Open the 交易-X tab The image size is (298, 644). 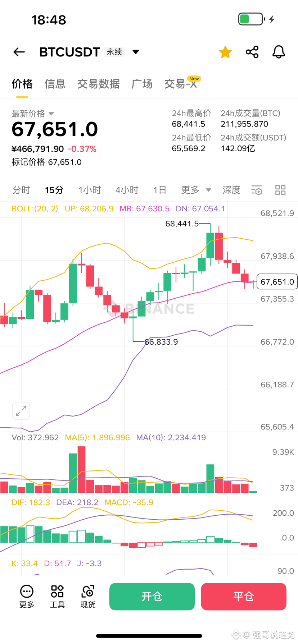pyautogui.click(x=181, y=84)
